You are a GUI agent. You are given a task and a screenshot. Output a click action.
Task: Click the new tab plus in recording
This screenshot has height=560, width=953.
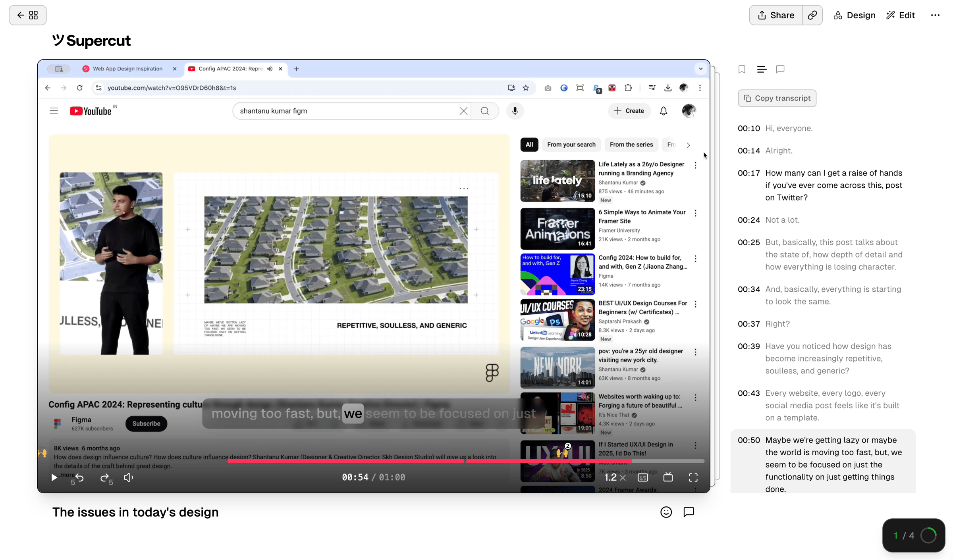click(297, 69)
